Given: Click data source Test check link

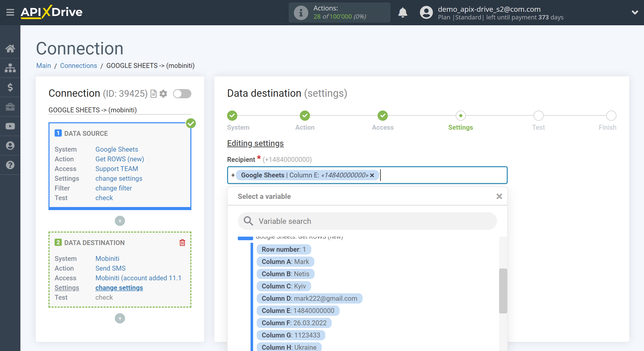Looking at the screenshot, I should pyautogui.click(x=104, y=198).
